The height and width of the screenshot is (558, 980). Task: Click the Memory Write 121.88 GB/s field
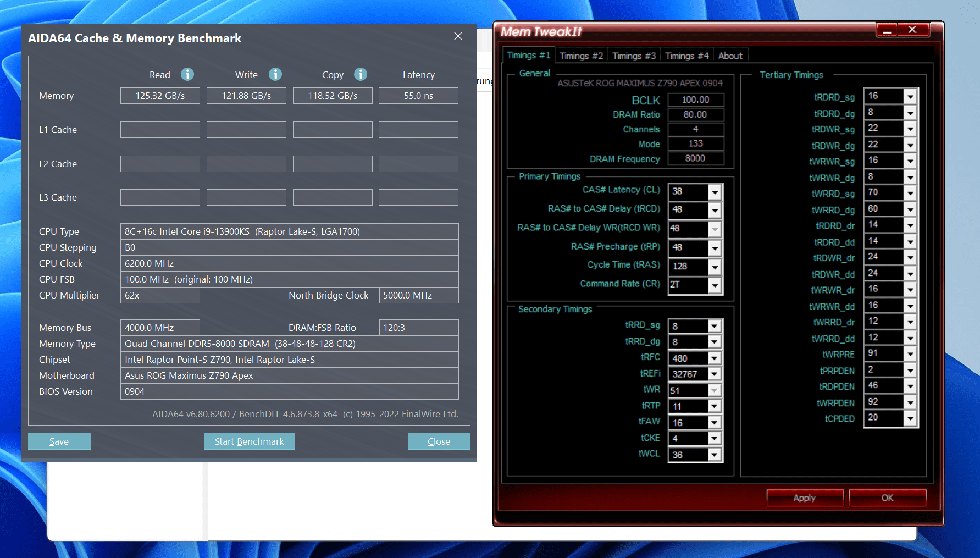[246, 96]
